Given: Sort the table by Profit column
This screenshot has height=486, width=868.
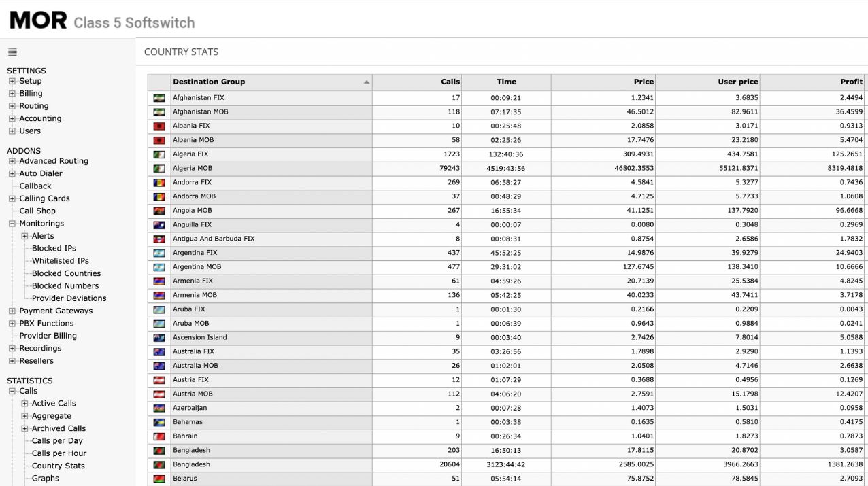Looking at the screenshot, I should (x=851, y=82).
